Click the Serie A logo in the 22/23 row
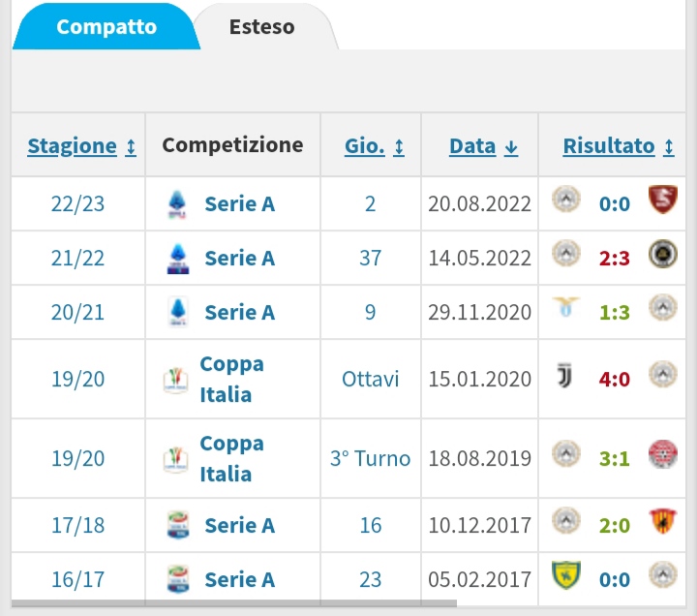This screenshot has height=616, width=697. (177, 203)
